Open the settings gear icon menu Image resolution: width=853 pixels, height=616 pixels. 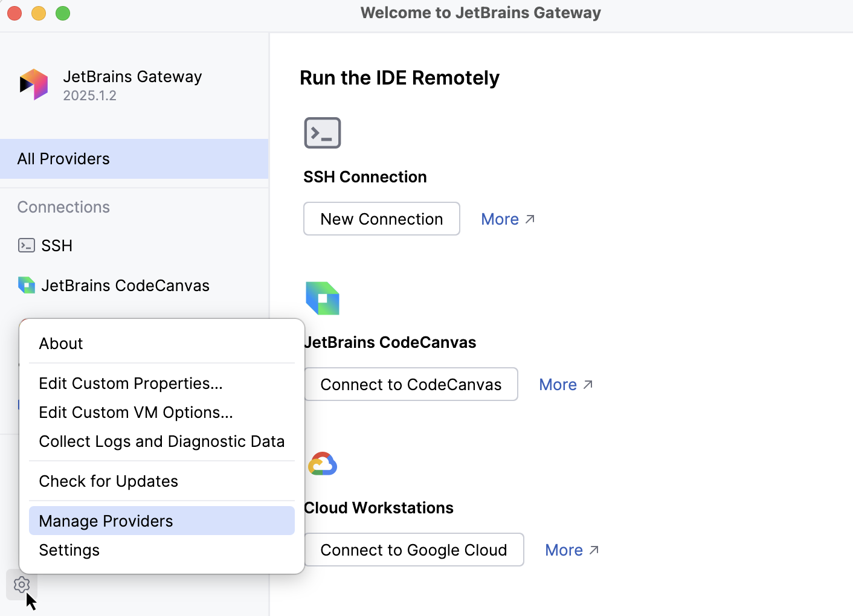click(22, 585)
